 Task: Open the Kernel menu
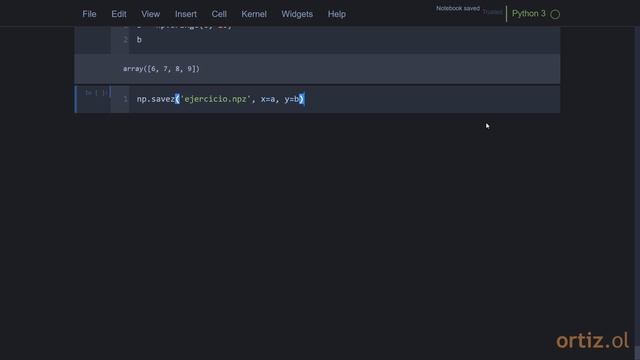point(254,14)
